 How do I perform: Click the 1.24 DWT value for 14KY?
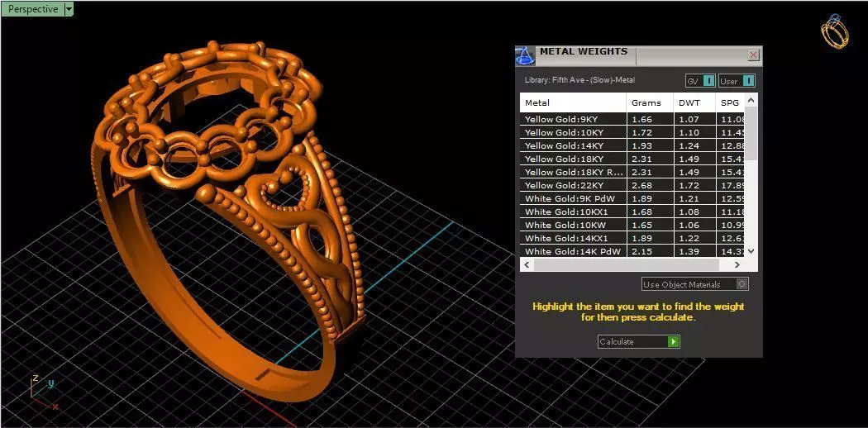pos(689,145)
